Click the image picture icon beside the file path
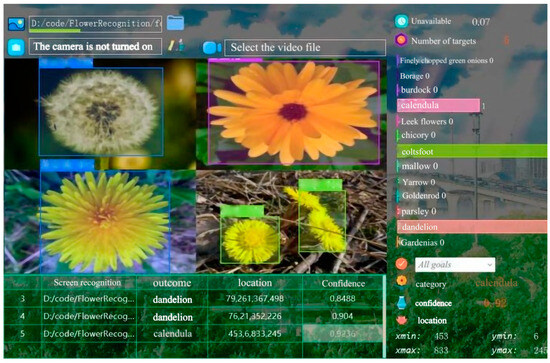This screenshot has height=363, width=550. (16, 24)
